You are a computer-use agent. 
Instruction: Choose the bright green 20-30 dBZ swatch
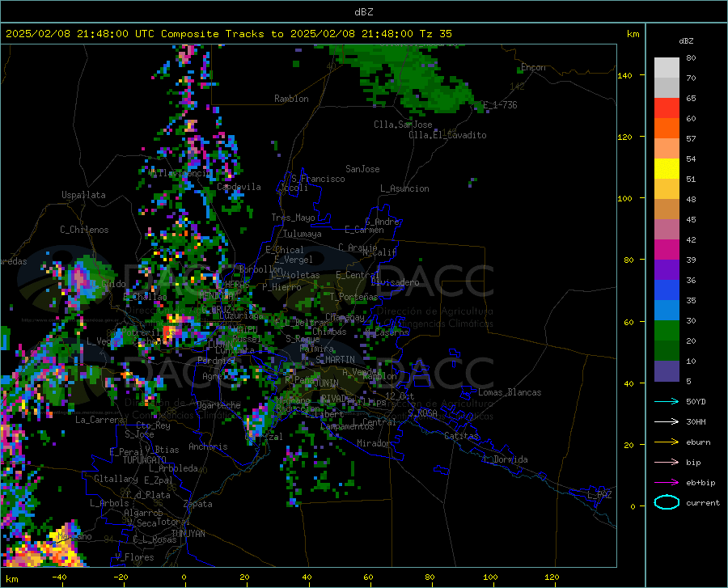point(667,331)
